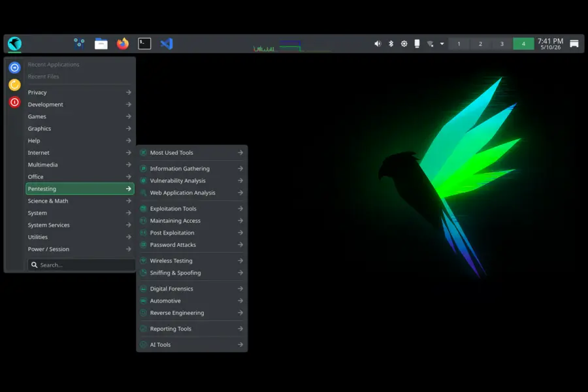Click the Post Exploitation category icon
The width and height of the screenshot is (588, 392).
(143, 233)
